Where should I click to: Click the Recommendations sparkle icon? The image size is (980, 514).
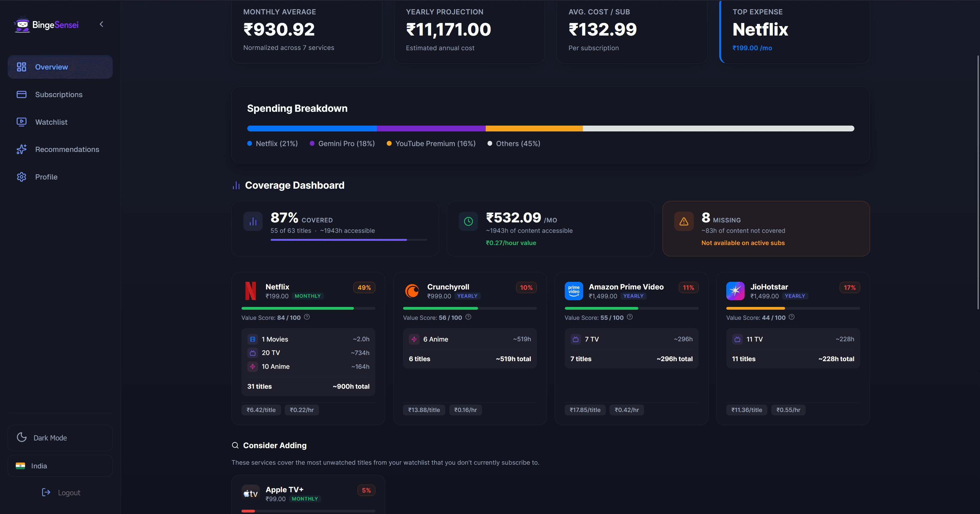21,149
